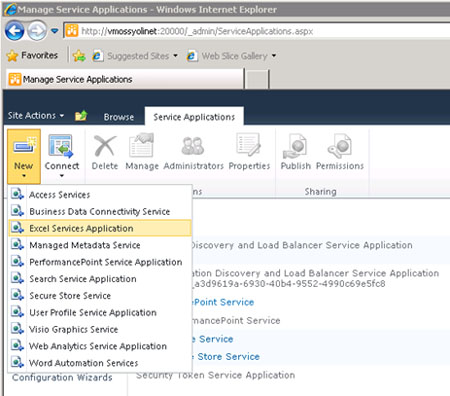Screen dimensions: 450x396
Task: Click the Publish ribbon icon
Action: point(295,146)
